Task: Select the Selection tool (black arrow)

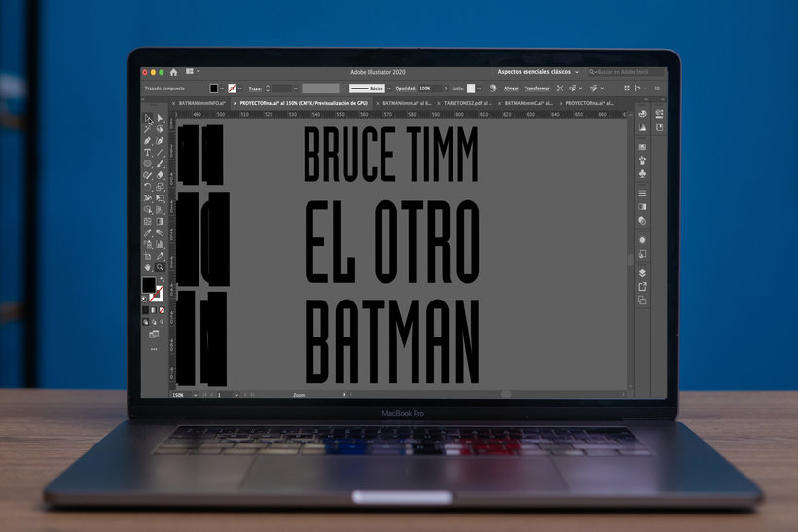Action: click(148, 119)
